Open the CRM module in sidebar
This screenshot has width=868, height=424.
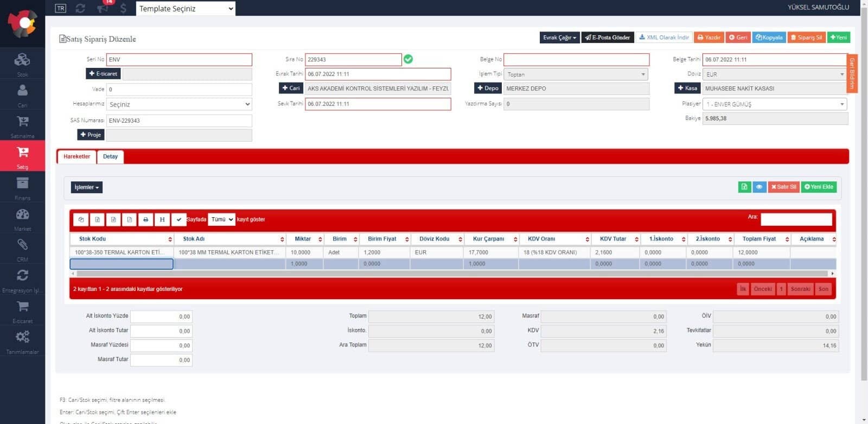tap(22, 249)
